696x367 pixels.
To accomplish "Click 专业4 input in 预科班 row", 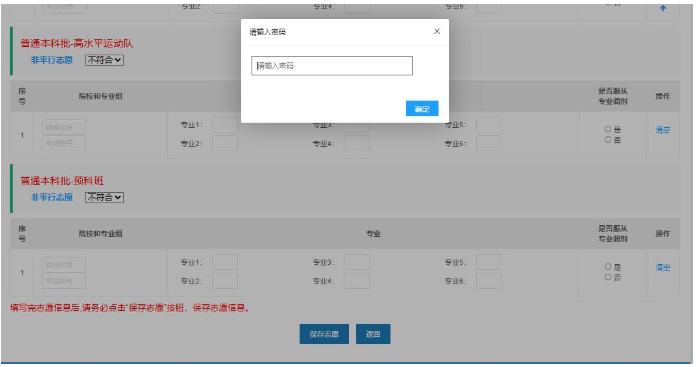I will pos(357,281).
